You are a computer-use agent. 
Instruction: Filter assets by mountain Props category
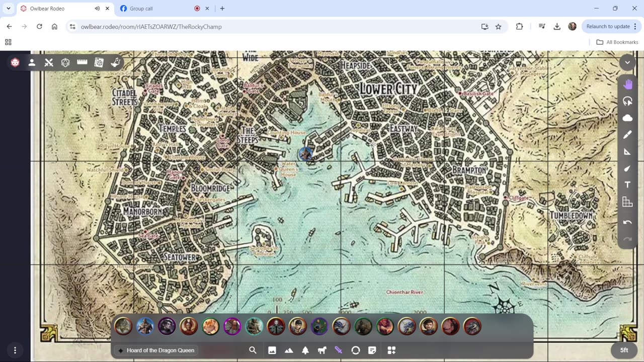[289, 350]
